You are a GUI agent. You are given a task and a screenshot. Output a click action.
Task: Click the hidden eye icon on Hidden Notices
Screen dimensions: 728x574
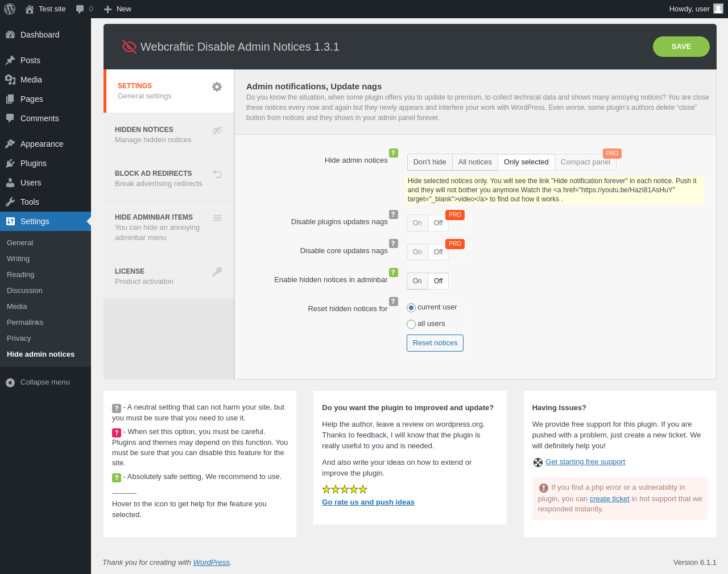pos(217,130)
